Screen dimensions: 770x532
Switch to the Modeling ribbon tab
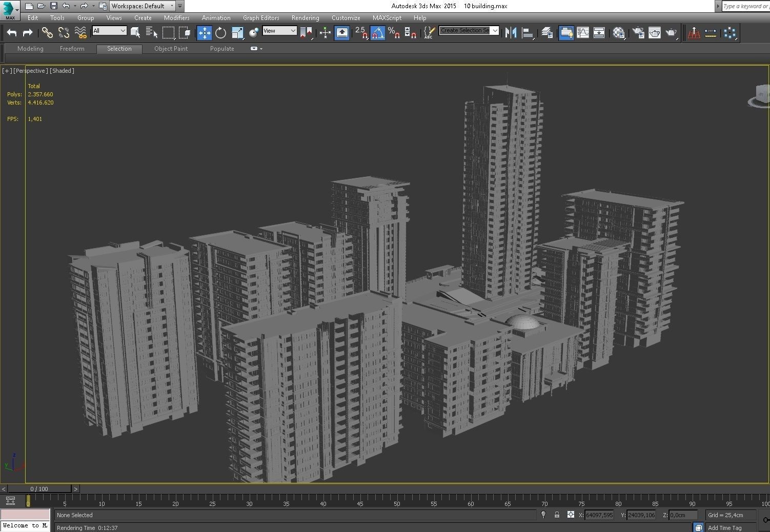pyautogui.click(x=30, y=49)
